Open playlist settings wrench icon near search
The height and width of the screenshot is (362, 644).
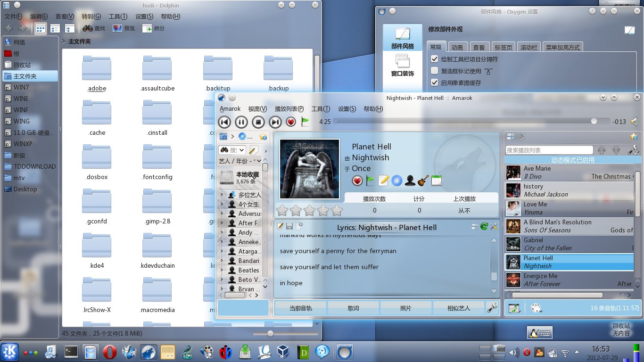pyautogui.click(x=635, y=150)
